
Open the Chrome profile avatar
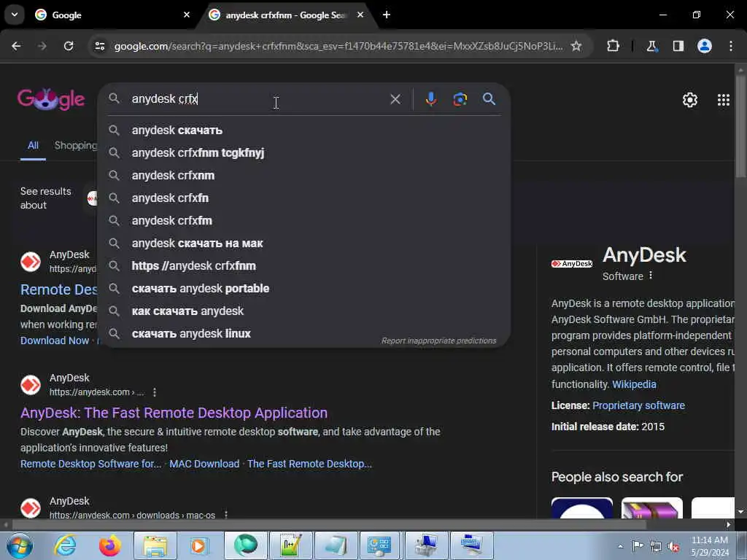coord(705,46)
